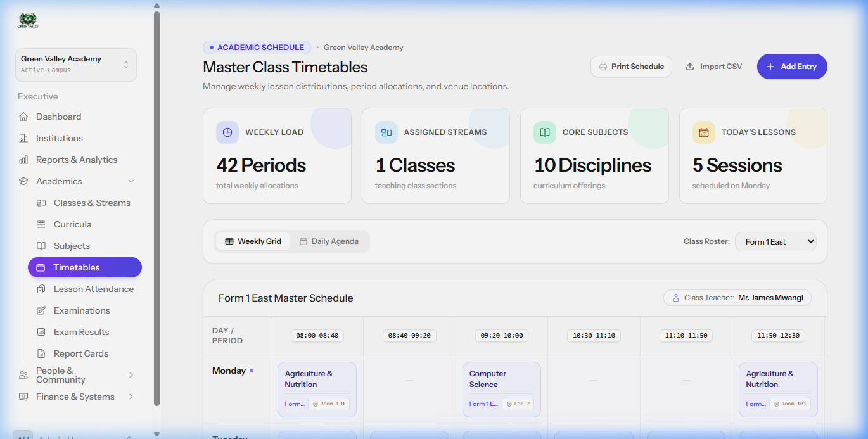Click the Today's Lessons calendar icon

pos(704,132)
